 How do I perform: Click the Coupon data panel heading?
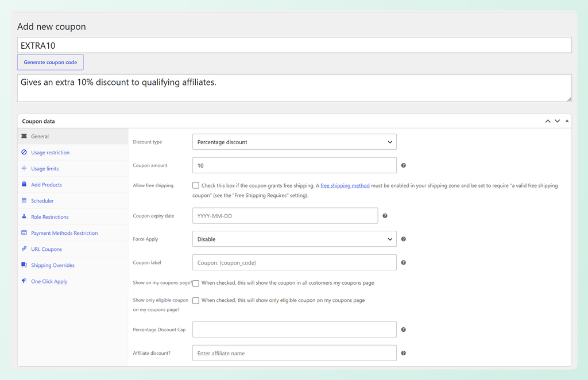click(38, 121)
